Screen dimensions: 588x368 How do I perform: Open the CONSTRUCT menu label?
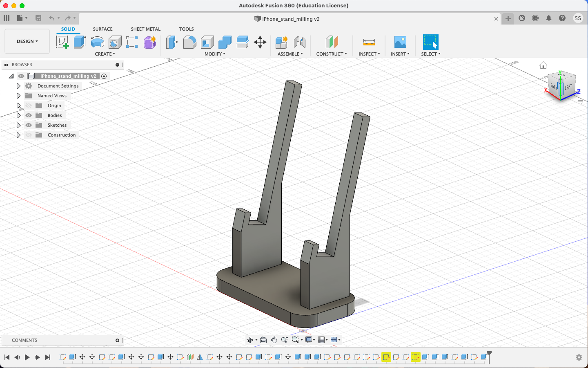coord(332,54)
